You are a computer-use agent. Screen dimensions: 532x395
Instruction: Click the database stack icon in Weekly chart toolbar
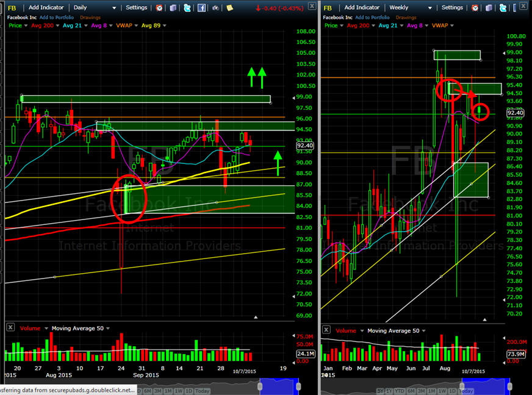[489, 8]
